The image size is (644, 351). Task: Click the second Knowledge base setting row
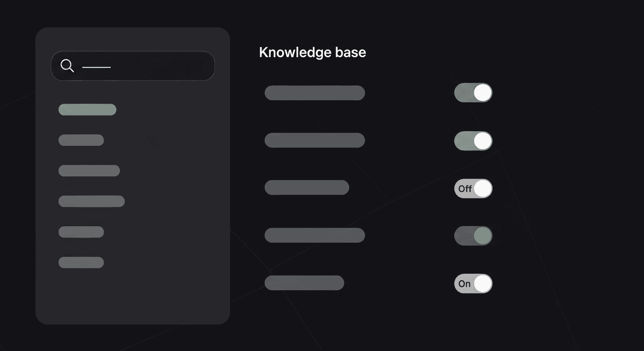pyautogui.click(x=314, y=140)
